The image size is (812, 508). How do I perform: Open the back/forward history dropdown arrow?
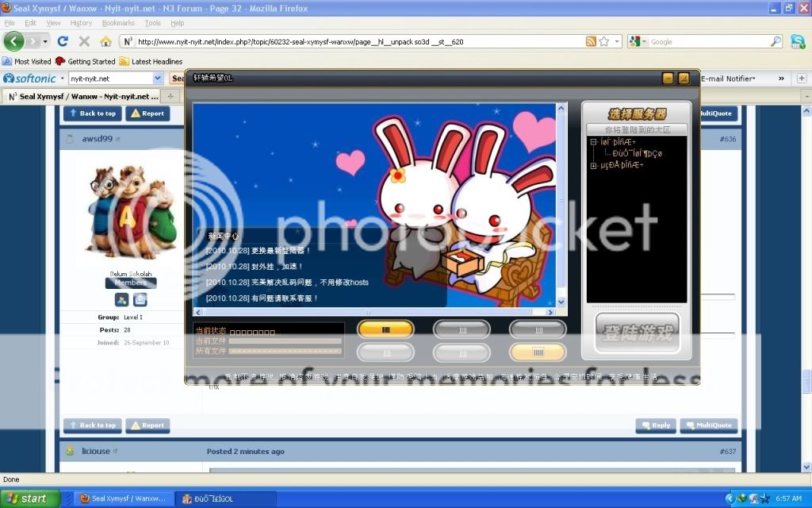click(45, 41)
